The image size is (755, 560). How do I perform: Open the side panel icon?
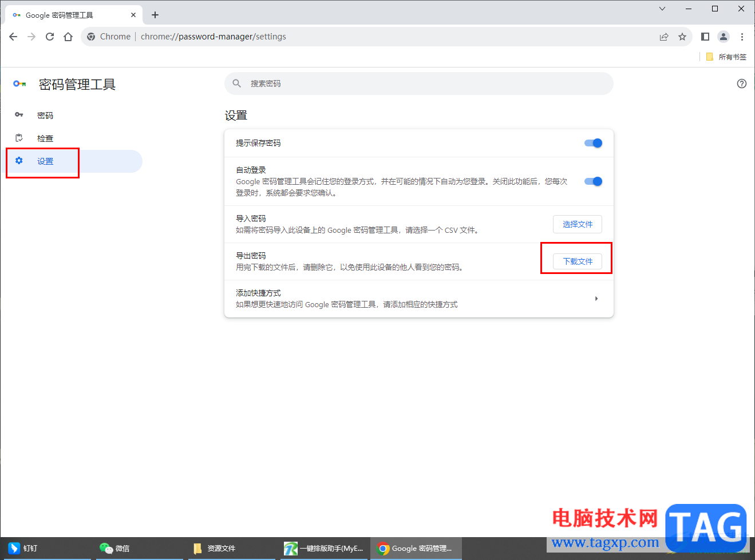pos(705,37)
